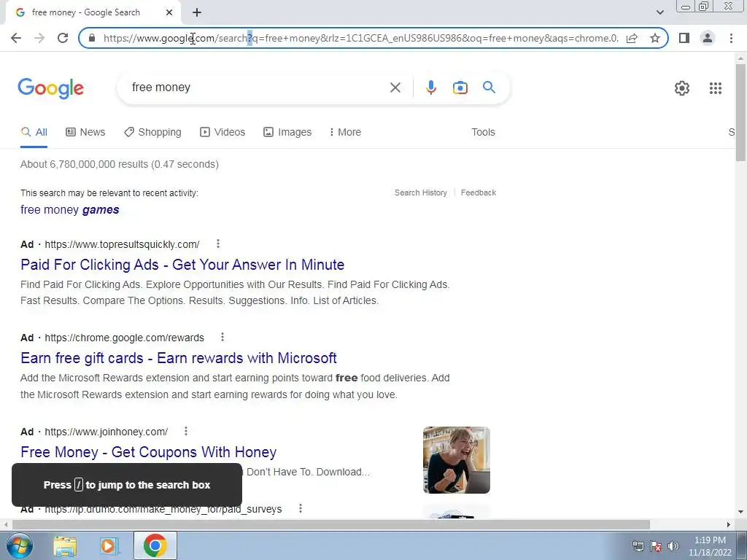Open three-dot options for drumo.com ad
747x560 pixels.
point(300,508)
